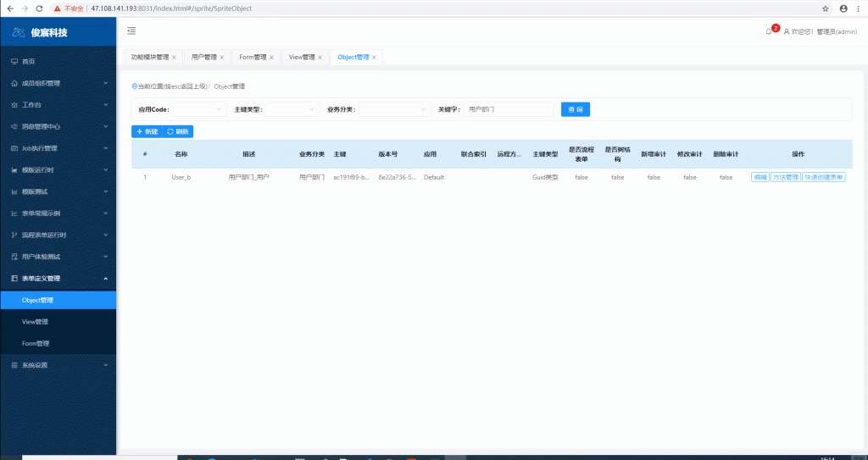
Task: Click 方法管理 for the User_b row
Action: pyautogui.click(x=785, y=178)
